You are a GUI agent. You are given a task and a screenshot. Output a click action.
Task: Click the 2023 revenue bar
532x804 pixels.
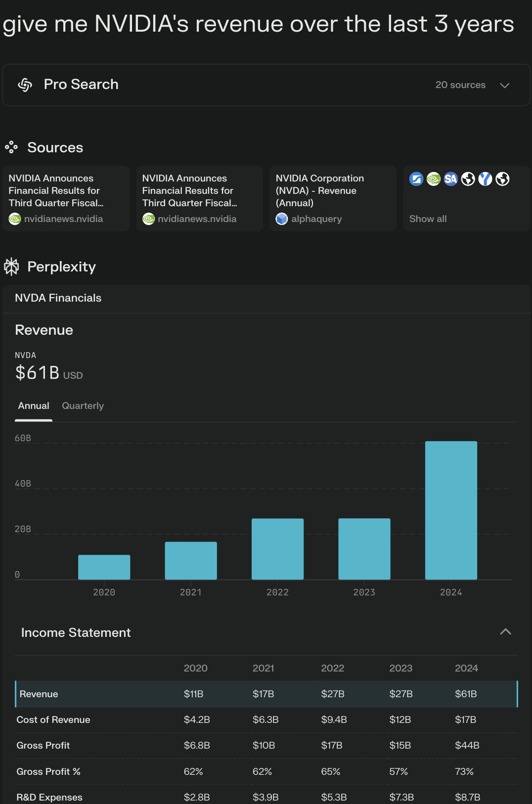click(x=364, y=549)
